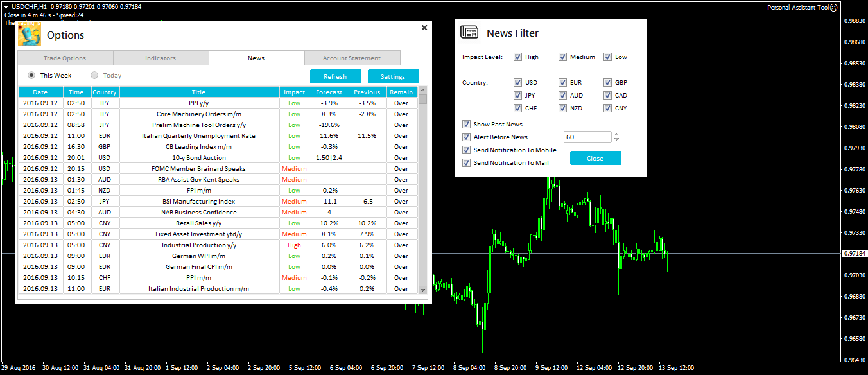The height and width of the screenshot is (375, 868).
Task: Click the 0.97184 current price label
Action: tap(853, 254)
